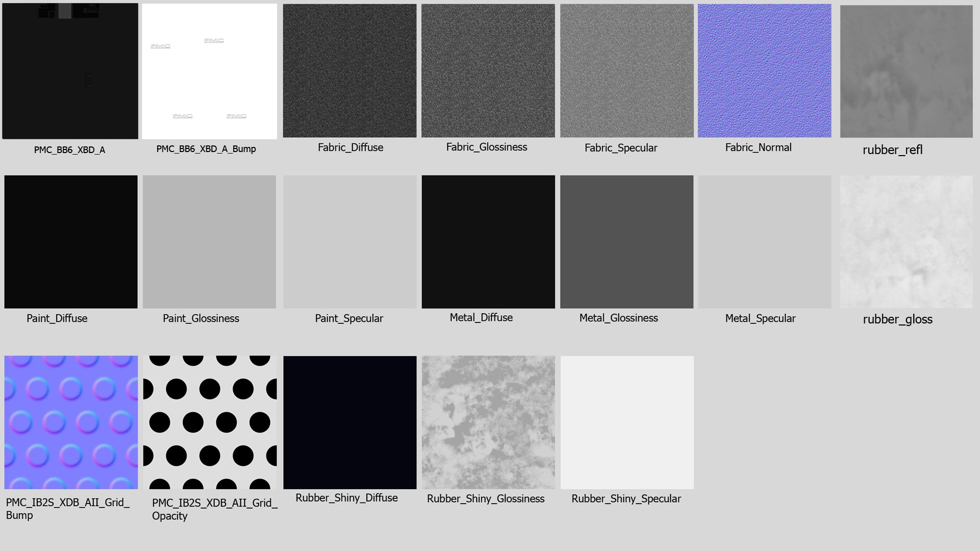
Task: Select the rubber_refl texture thumbnail
Action: pyautogui.click(x=906, y=71)
